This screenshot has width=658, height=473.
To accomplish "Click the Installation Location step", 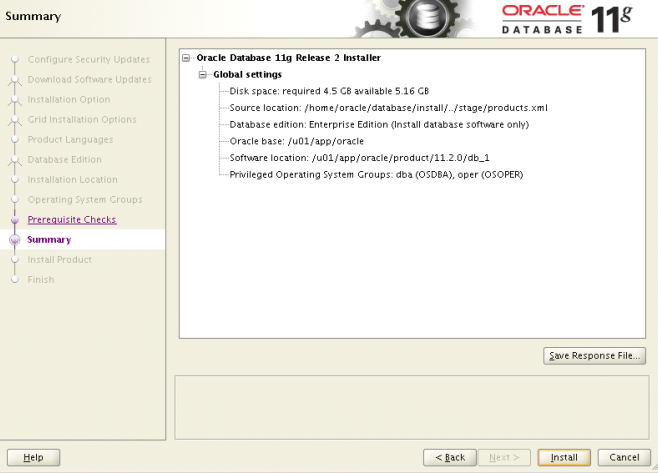I will tap(73, 180).
